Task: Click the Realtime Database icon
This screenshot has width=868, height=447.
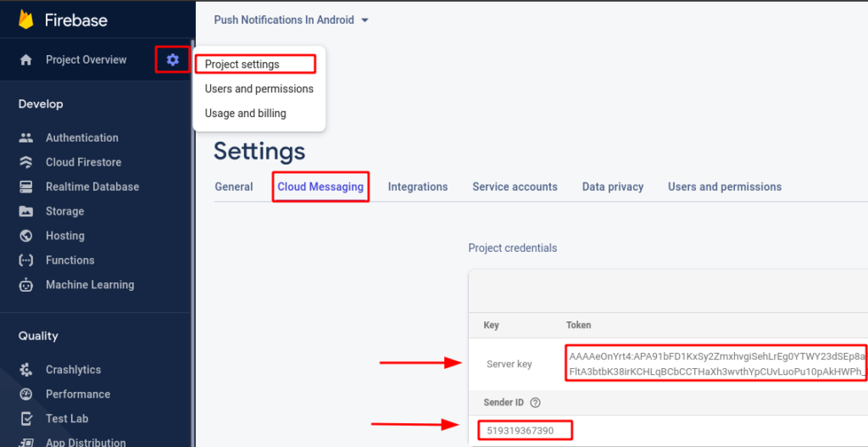Action: 25,187
